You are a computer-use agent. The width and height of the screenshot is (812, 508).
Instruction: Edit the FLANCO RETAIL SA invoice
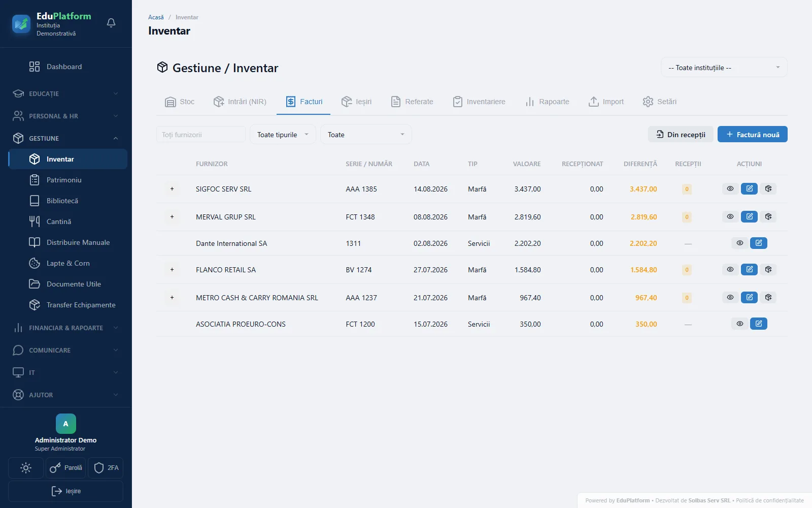(x=749, y=270)
